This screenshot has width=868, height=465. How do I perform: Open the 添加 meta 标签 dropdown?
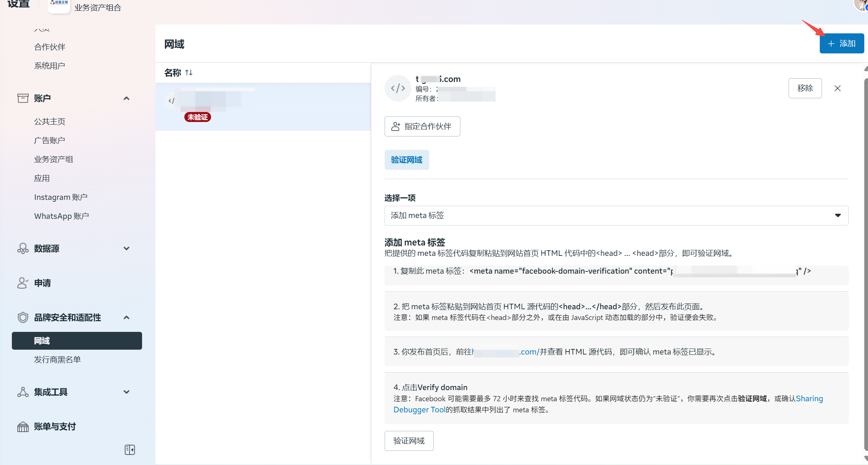click(x=616, y=215)
